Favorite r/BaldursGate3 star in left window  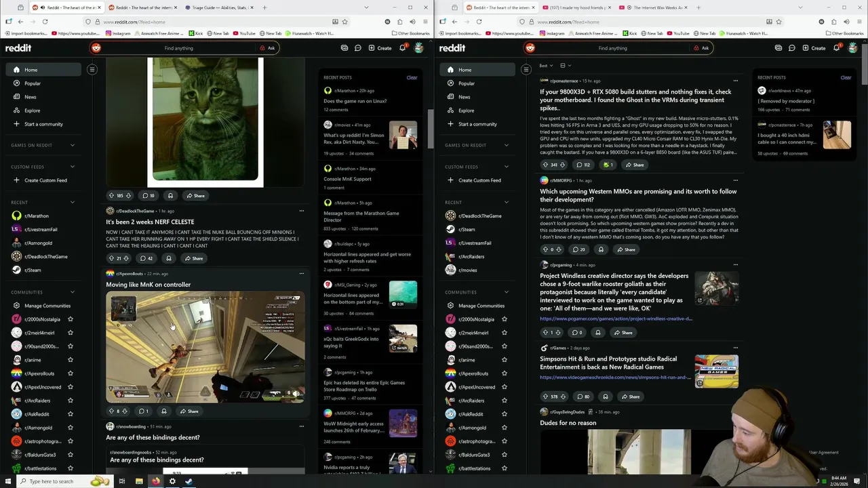(70, 455)
